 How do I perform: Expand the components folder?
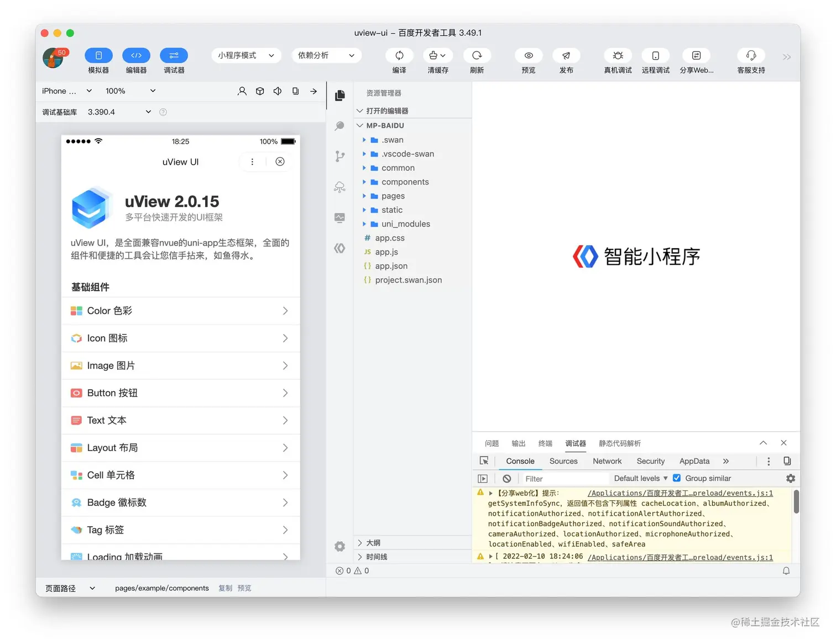pos(412,182)
